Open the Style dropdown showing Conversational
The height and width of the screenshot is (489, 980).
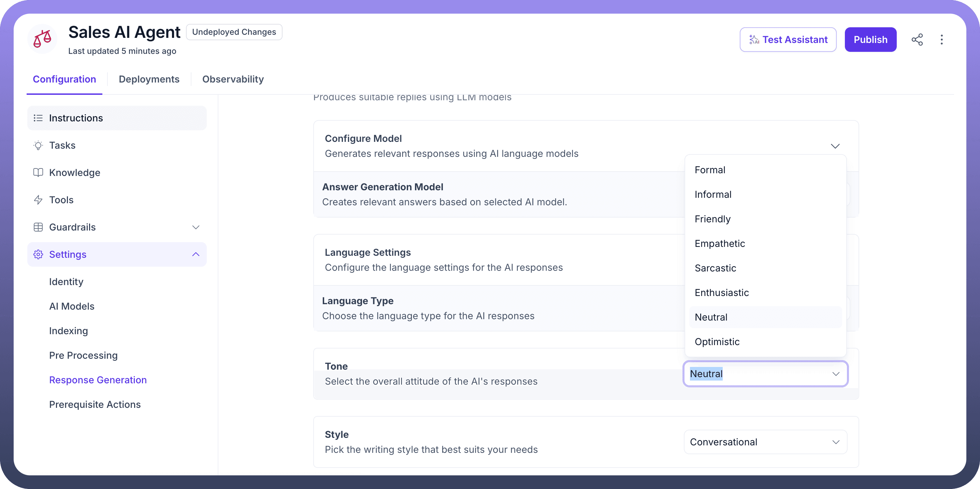pos(765,442)
